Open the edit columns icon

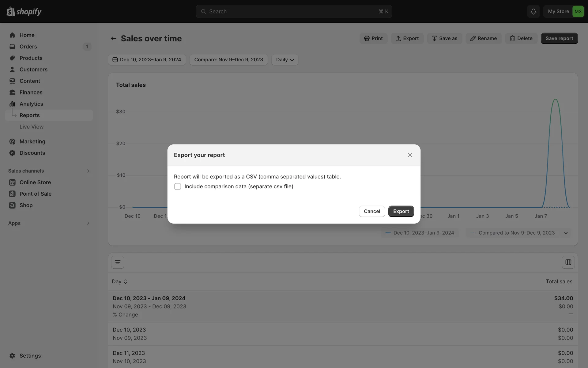568,263
